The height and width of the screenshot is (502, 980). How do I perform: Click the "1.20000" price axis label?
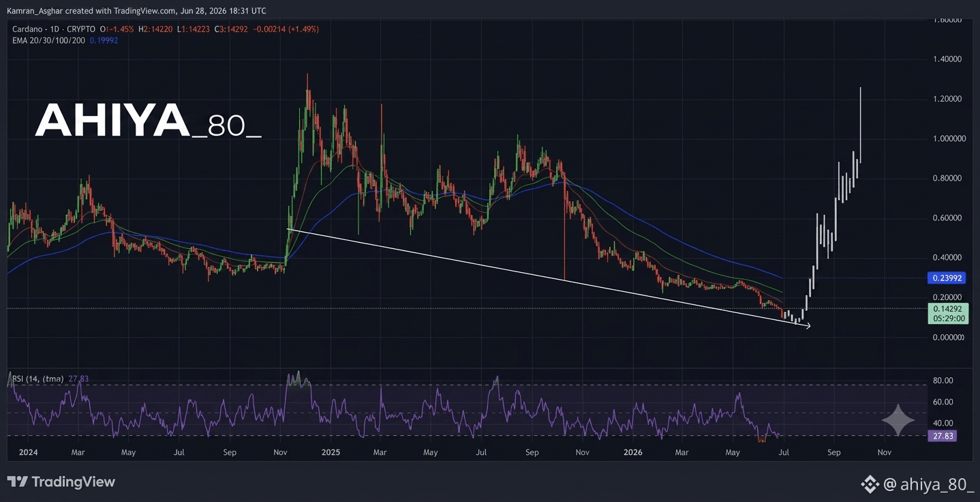tap(947, 99)
